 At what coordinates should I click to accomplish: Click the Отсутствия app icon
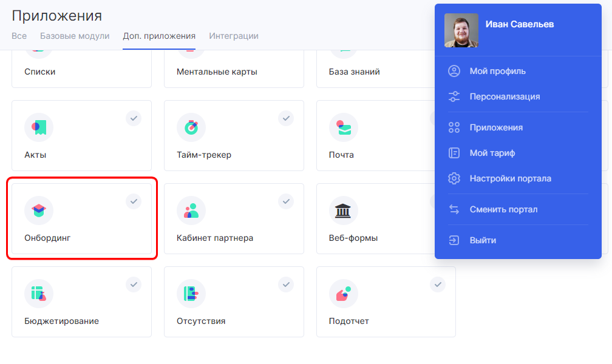coord(191,294)
